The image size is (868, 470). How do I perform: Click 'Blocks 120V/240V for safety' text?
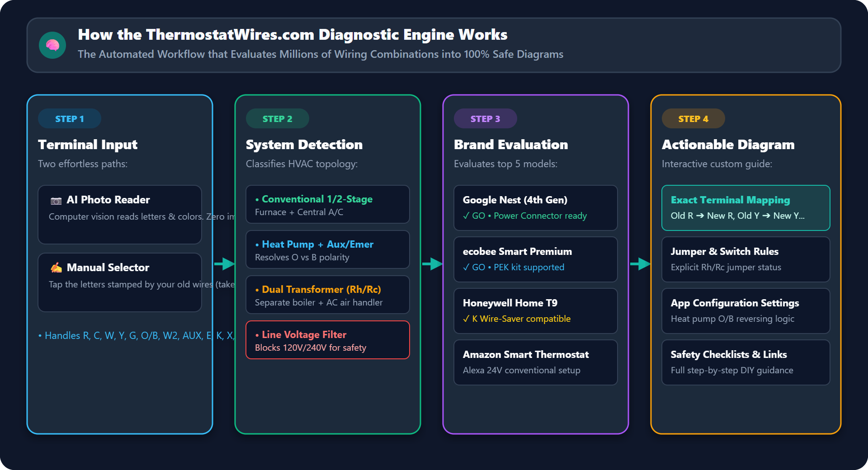311,348
